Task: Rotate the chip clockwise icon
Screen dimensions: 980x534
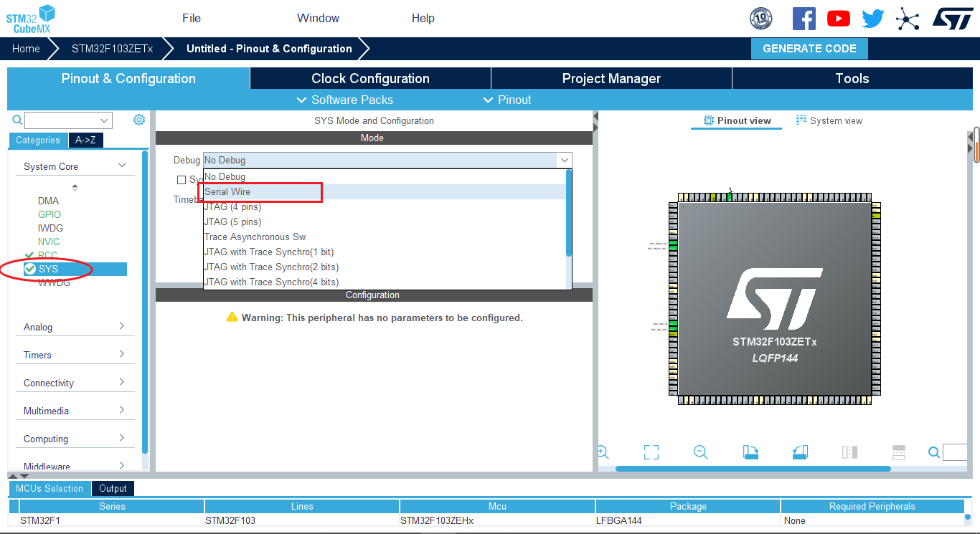Action: click(750, 452)
